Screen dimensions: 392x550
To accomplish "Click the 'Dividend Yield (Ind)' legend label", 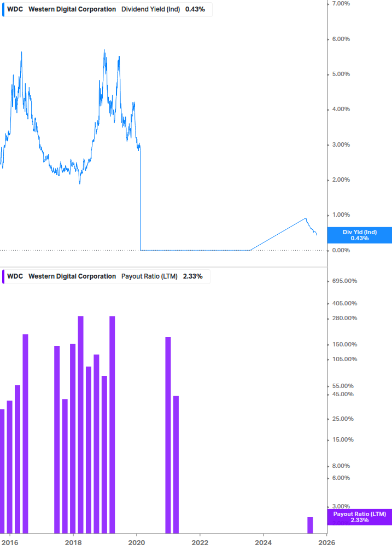I will 150,9.
